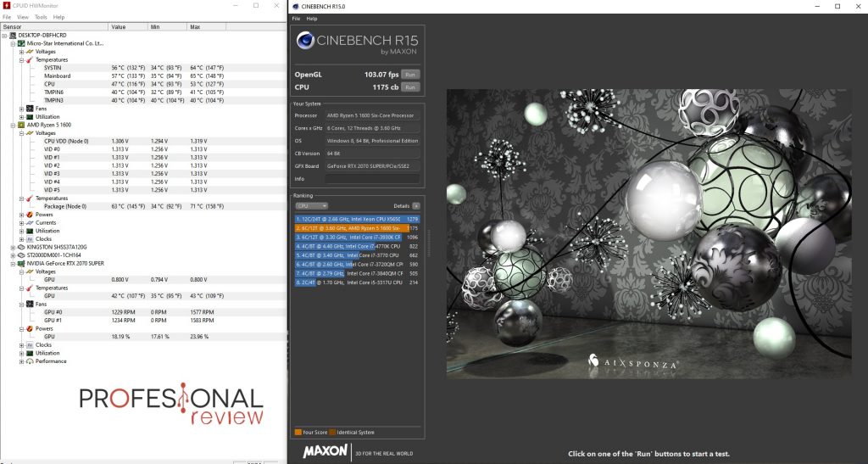Open the Tools menu in HWMonitor
Image resolution: width=868 pixels, height=464 pixels.
pos(41,17)
